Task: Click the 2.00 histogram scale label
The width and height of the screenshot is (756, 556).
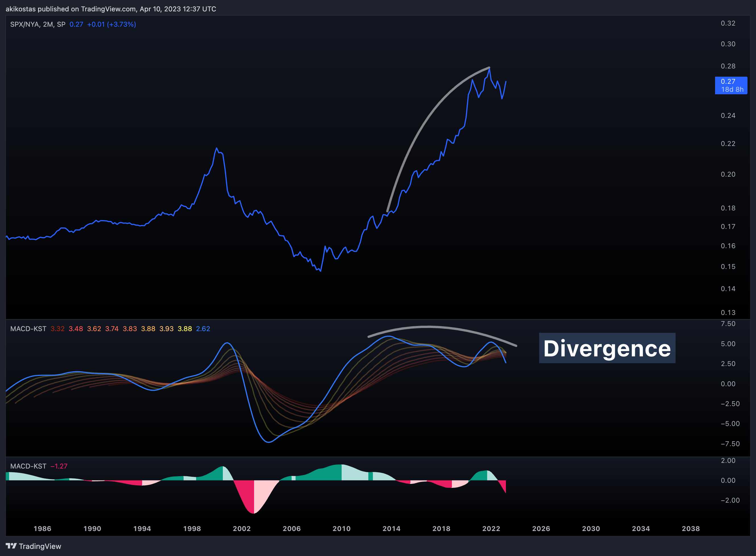Action: (728, 460)
